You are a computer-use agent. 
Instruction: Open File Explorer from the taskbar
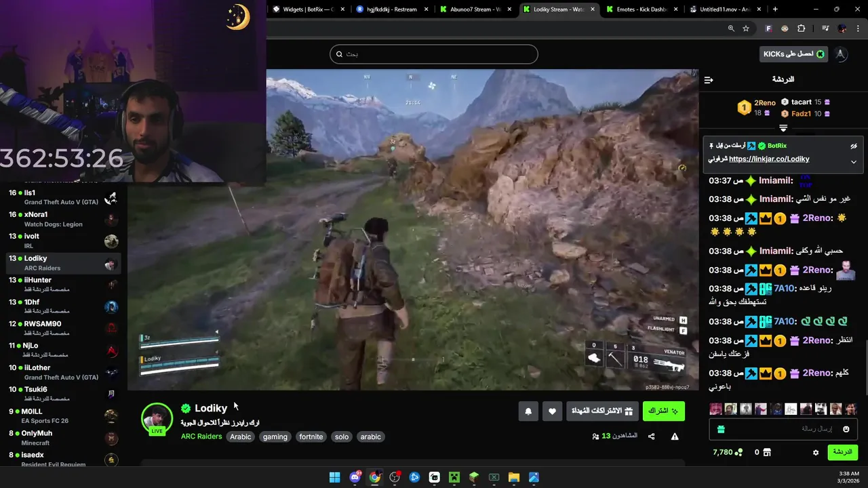coord(514,477)
